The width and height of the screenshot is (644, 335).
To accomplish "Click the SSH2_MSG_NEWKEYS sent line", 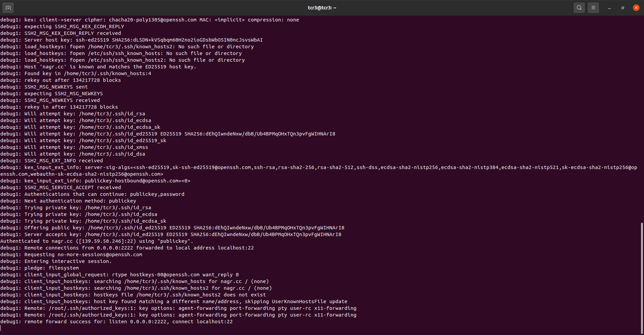I will coord(56,87).
